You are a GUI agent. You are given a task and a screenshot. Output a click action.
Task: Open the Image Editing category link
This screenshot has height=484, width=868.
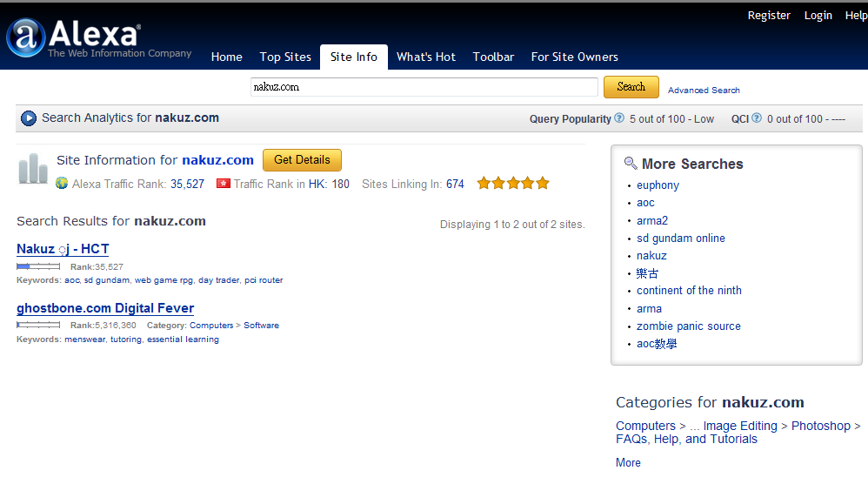(x=740, y=426)
